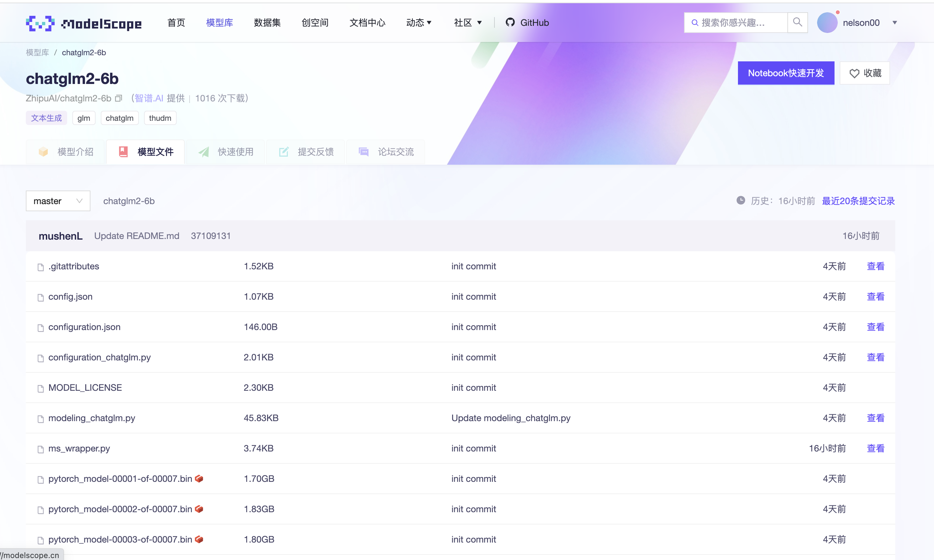This screenshot has height=560, width=934.
Task: Open the 模型介绍 tab
Action: (66, 152)
